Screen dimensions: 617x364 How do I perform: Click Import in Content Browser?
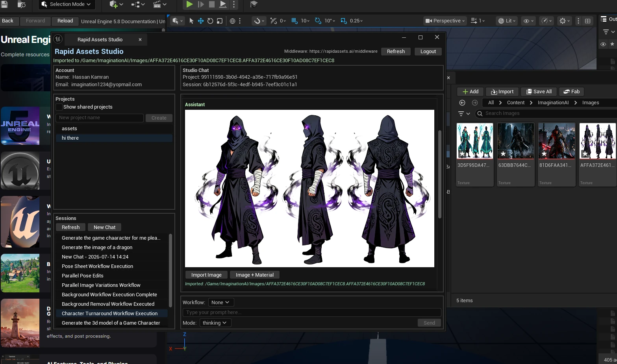click(x=502, y=92)
